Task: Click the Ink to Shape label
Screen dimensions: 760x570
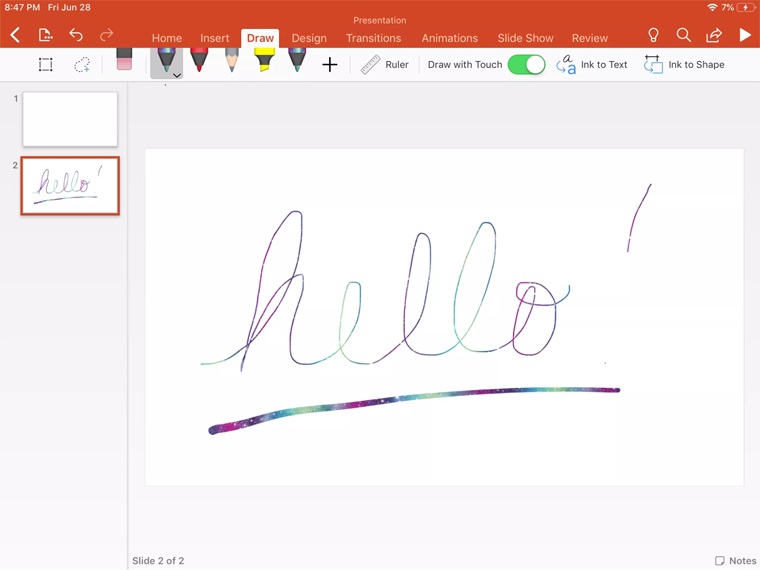Action: (x=697, y=64)
